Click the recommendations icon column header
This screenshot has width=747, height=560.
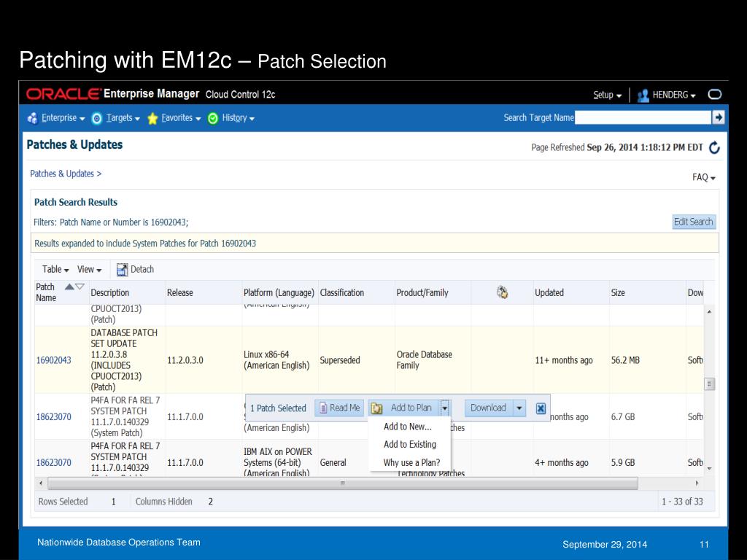502,292
